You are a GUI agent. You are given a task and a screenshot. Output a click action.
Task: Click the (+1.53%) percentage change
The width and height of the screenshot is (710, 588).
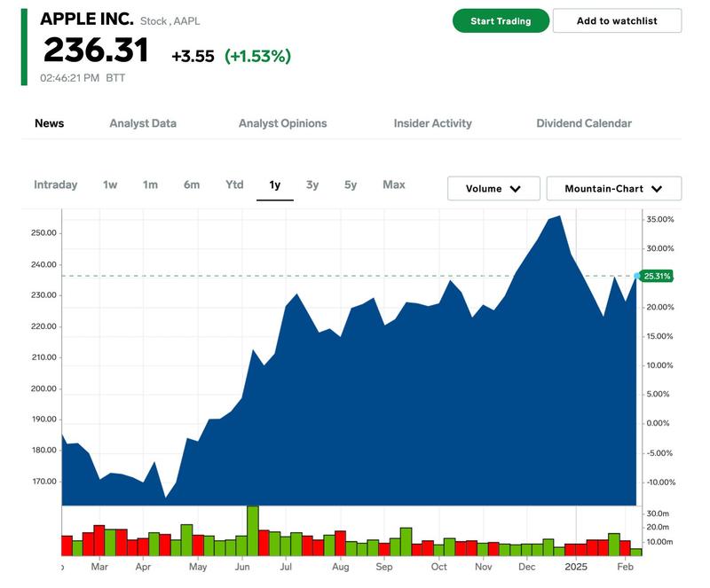pos(257,56)
